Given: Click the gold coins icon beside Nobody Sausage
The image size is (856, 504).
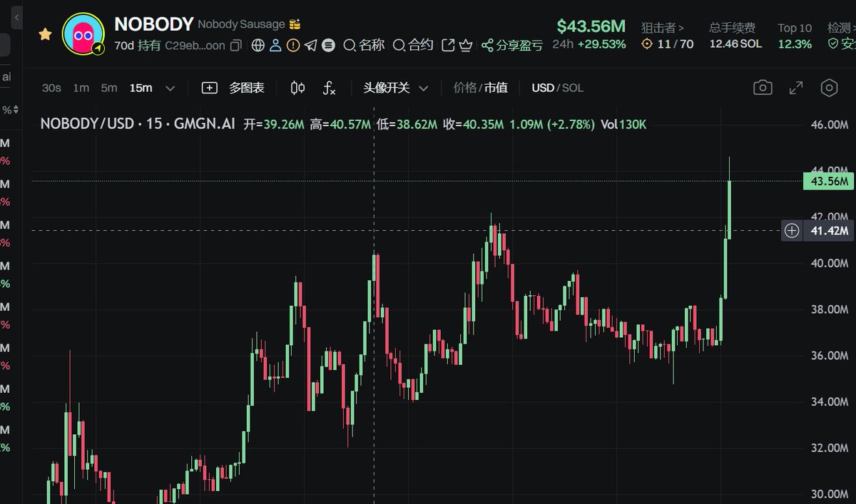Looking at the screenshot, I should point(295,24).
